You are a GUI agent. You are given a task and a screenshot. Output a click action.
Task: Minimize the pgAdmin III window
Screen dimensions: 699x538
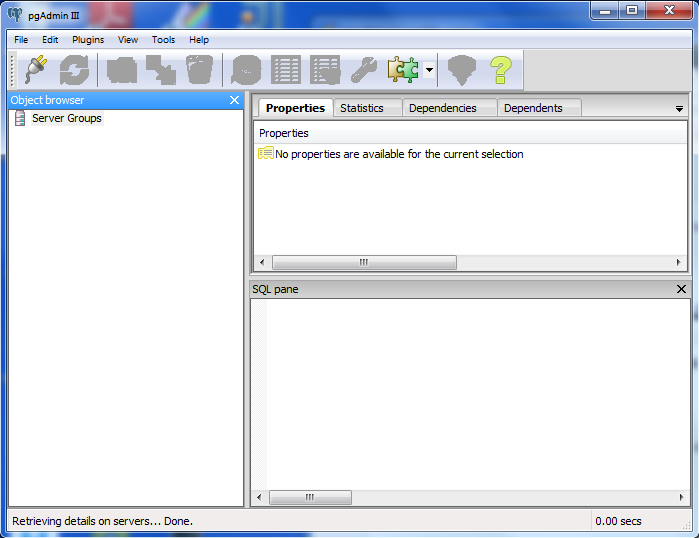pos(604,11)
